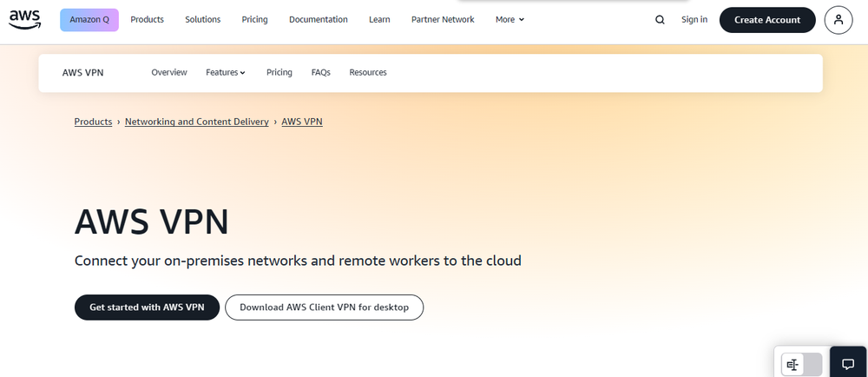Open the Documentation menu
Image resolution: width=868 pixels, height=377 pixels.
318,20
